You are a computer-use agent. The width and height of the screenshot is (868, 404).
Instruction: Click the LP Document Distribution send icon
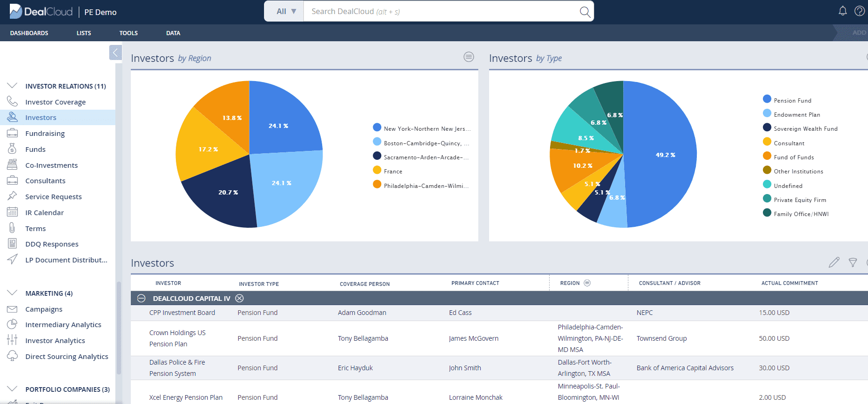point(12,259)
